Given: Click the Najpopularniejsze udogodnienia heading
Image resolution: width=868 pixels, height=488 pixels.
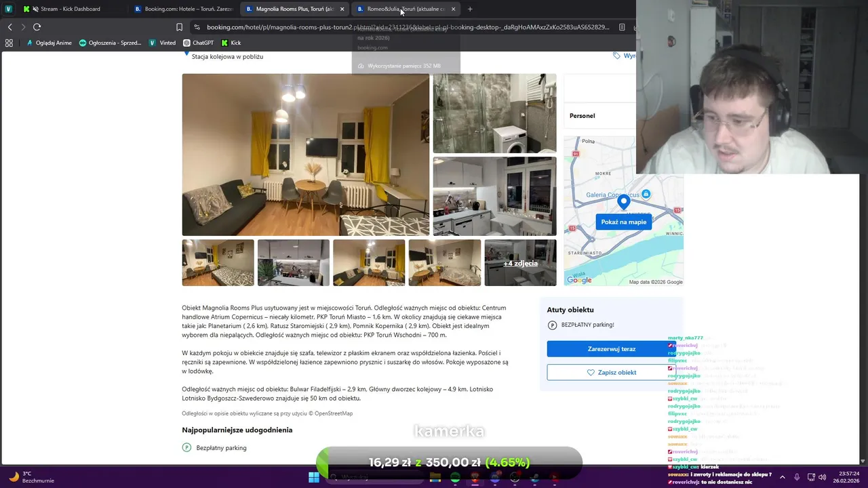Looking at the screenshot, I should (x=237, y=430).
